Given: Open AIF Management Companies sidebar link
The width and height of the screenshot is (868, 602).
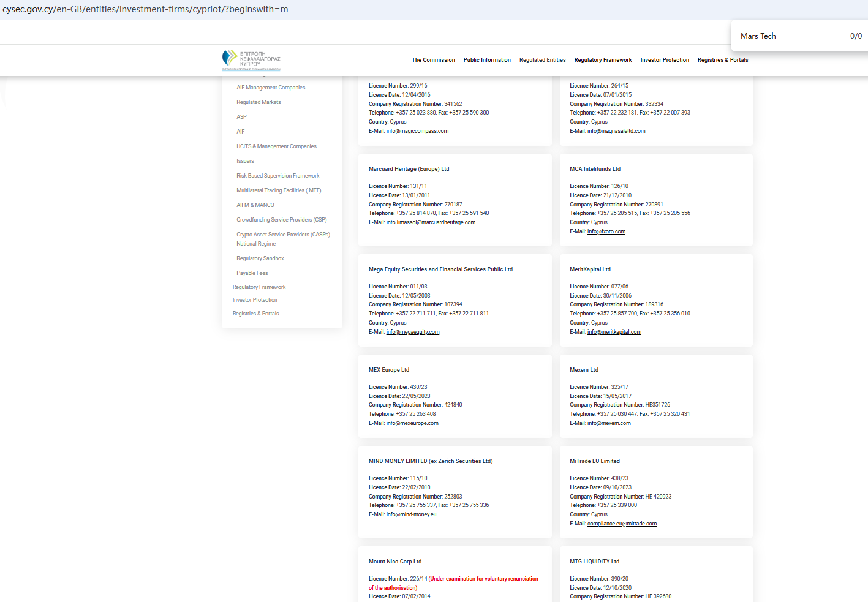Looking at the screenshot, I should (x=271, y=88).
